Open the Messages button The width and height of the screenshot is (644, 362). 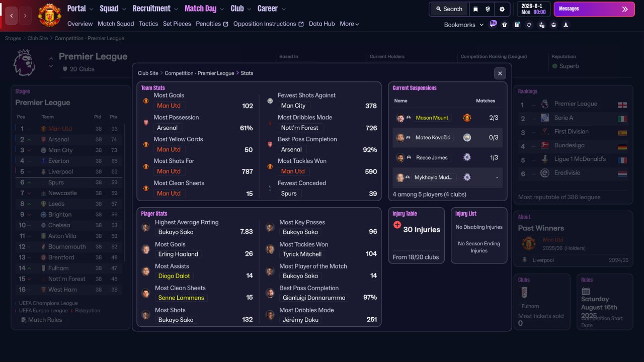pos(594,9)
